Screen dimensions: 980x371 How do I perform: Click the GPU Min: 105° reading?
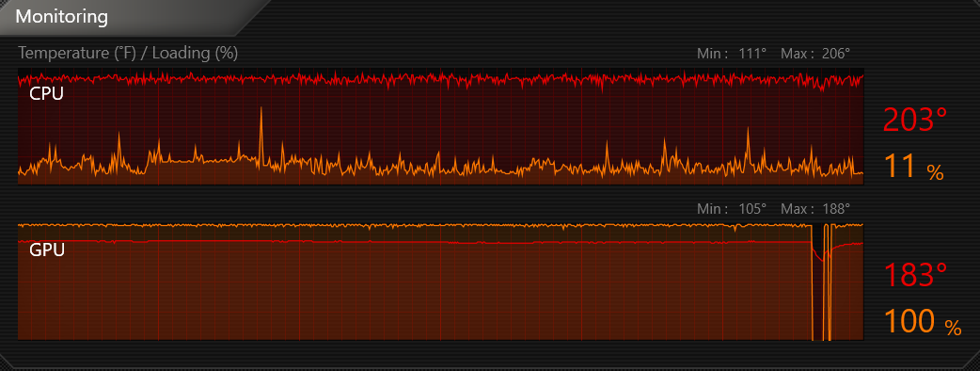(732, 209)
